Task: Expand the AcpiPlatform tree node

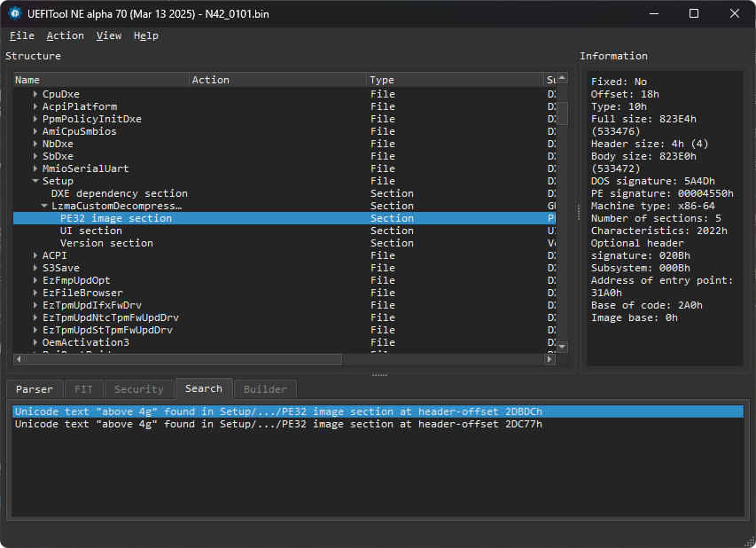Action: pyautogui.click(x=35, y=106)
